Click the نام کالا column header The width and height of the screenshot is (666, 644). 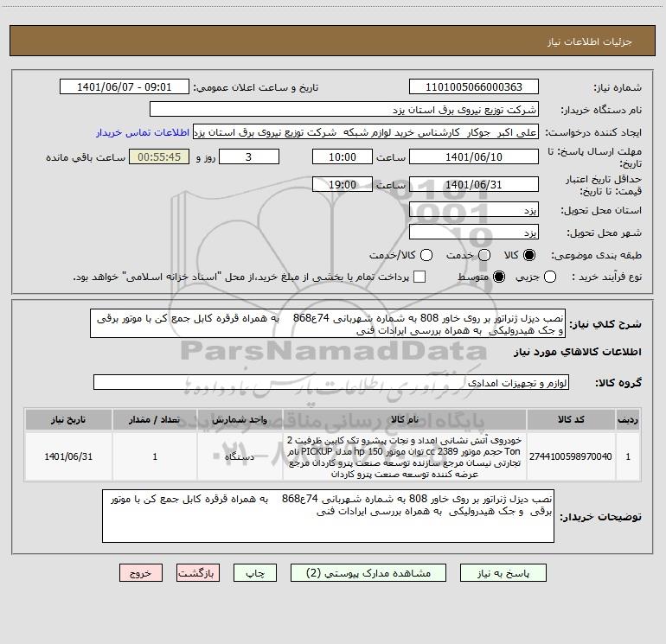405,420
